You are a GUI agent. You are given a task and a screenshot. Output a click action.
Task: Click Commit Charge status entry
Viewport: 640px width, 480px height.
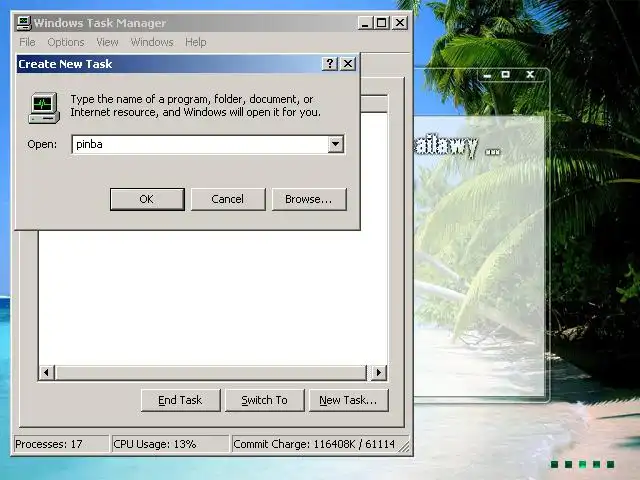pyautogui.click(x=314, y=444)
